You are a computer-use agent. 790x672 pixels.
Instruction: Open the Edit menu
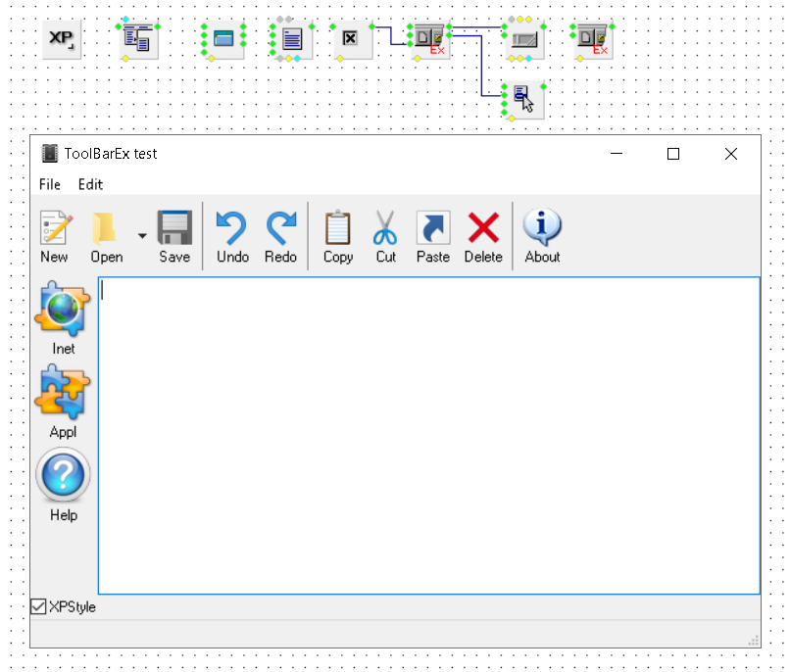coord(90,184)
